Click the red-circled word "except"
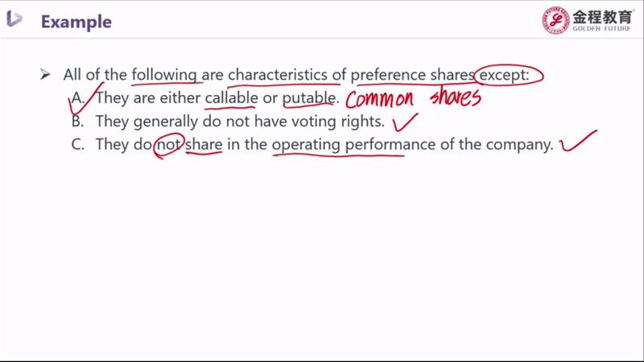The width and height of the screenshot is (644, 362). coord(509,75)
